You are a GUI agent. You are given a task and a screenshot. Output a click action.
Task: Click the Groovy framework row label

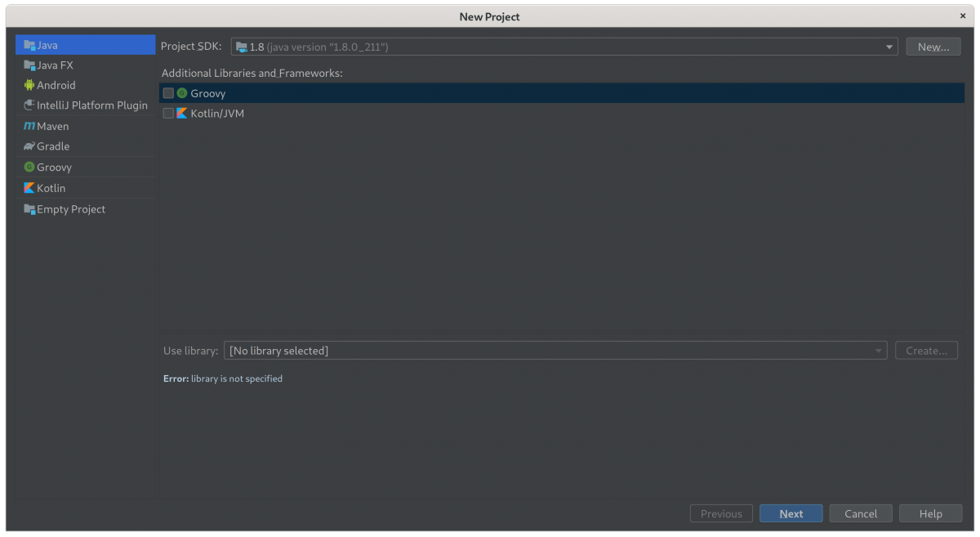point(207,93)
